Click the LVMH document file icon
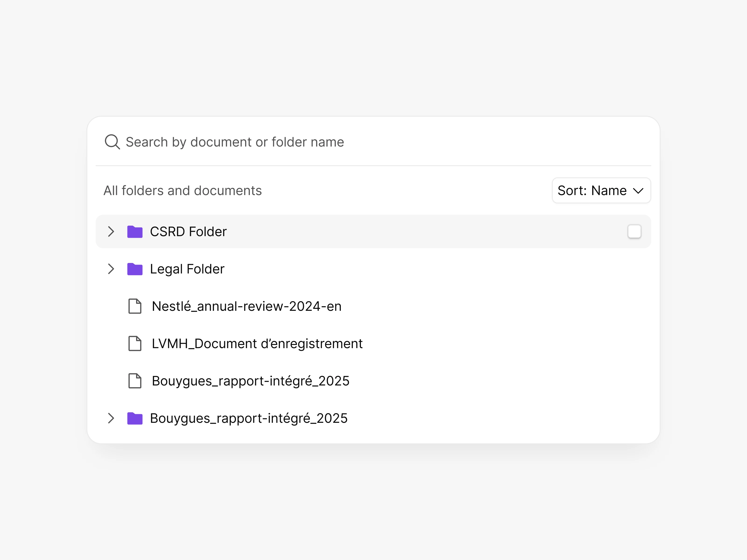Image resolution: width=747 pixels, height=560 pixels. pyautogui.click(x=135, y=344)
